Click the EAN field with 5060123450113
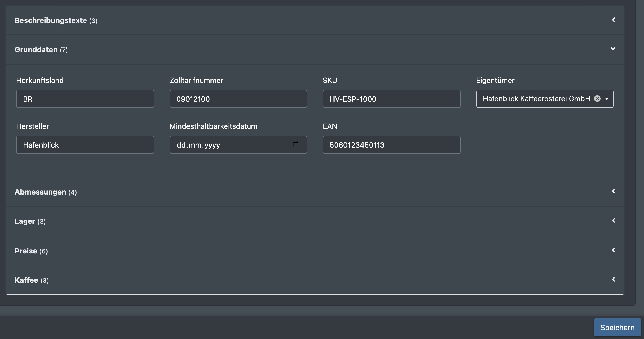 click(391, 145)
